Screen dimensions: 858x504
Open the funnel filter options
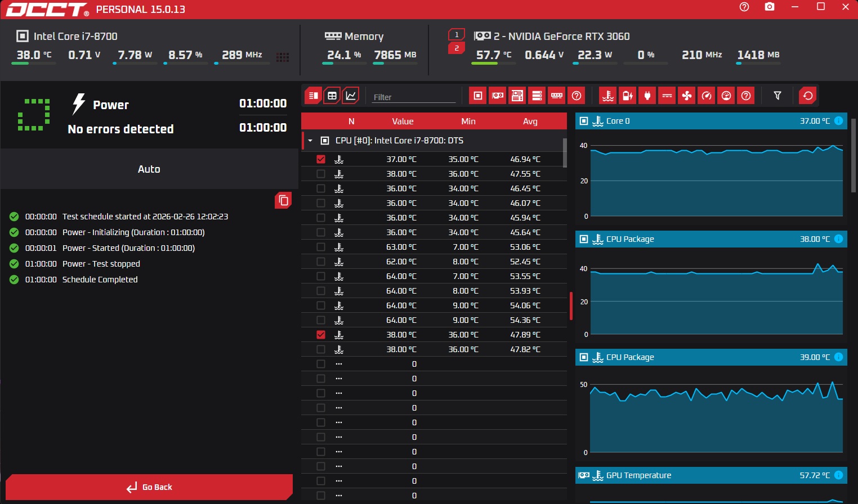click(x=777, y=96)
